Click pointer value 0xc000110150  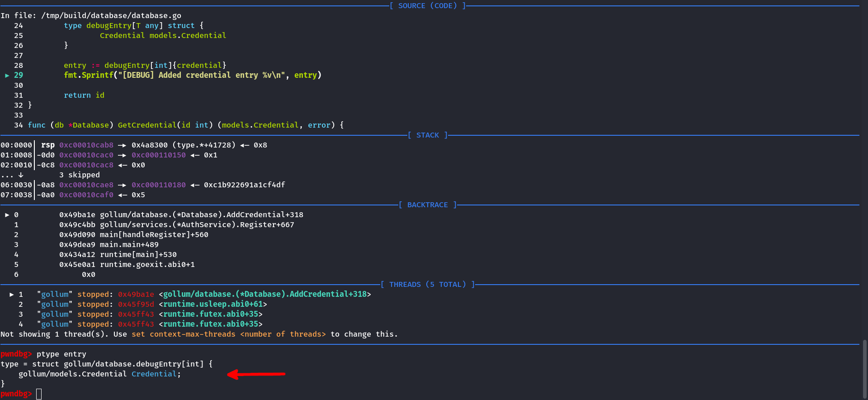pyautogui.click(x=159, y=155)
